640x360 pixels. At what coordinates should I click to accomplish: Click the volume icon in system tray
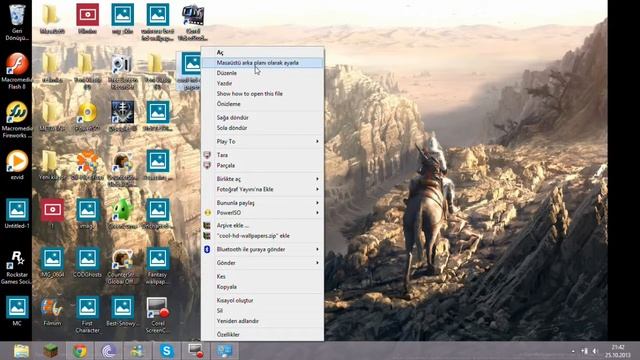pyautogui.click(x=595, y=351)
